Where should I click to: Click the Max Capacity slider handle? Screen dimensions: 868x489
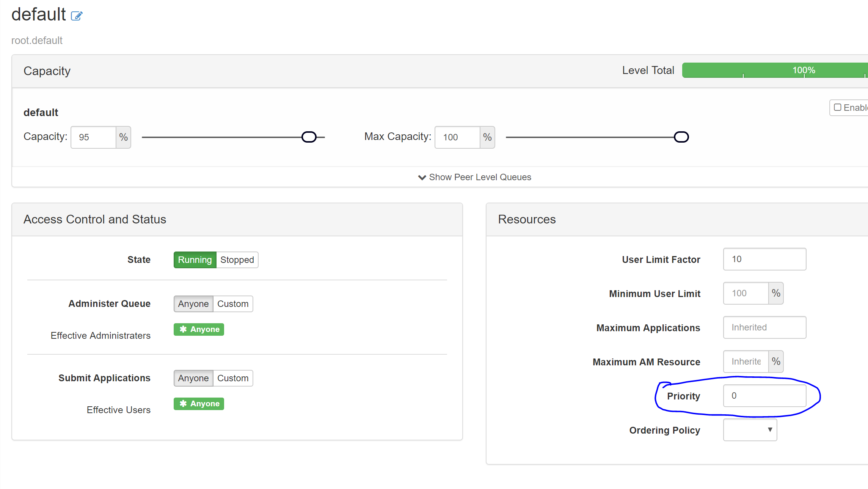tap(681, 137)
